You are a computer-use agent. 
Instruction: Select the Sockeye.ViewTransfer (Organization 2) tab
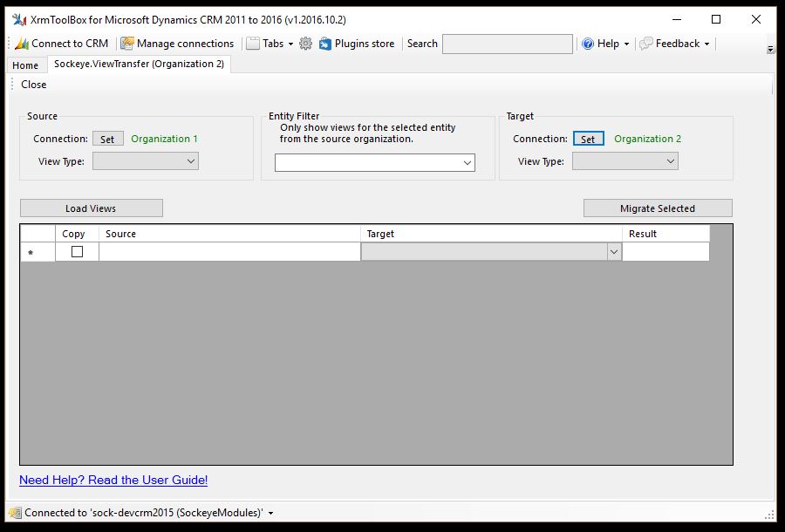click(140, 64)
